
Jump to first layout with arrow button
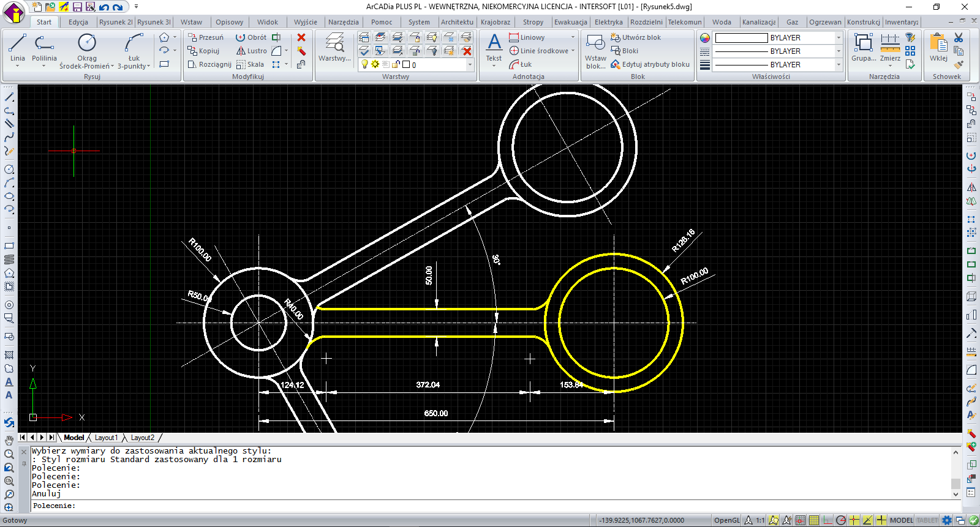coord(23,438)
